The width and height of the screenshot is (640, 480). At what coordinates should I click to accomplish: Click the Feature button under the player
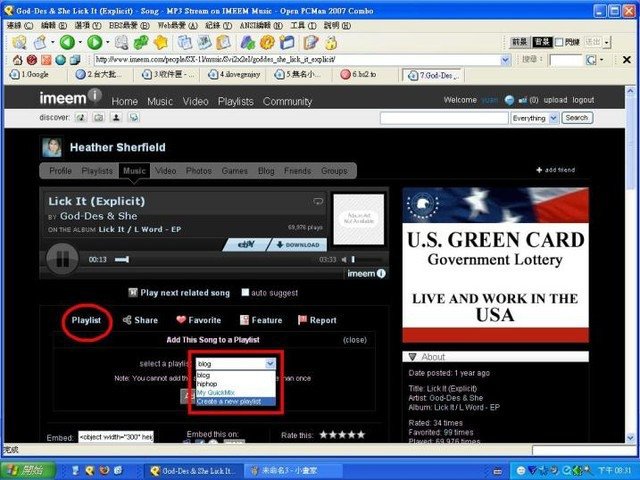pyautogui.click(x=261, y=320)
